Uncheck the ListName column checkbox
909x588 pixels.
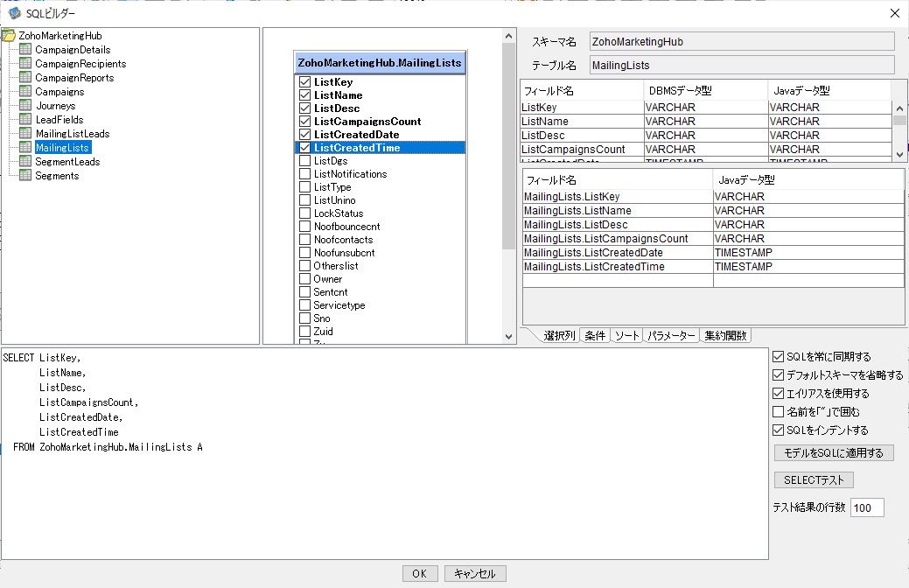coord(305,95)
